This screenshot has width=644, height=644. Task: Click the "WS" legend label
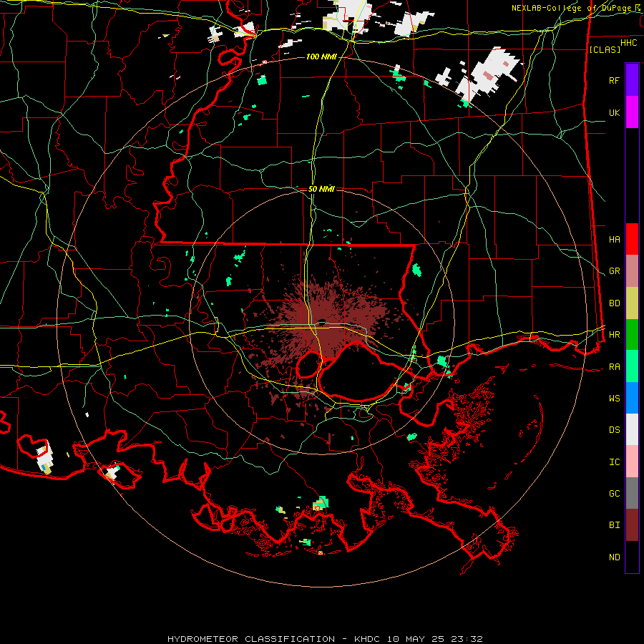[x=614, y=399]
